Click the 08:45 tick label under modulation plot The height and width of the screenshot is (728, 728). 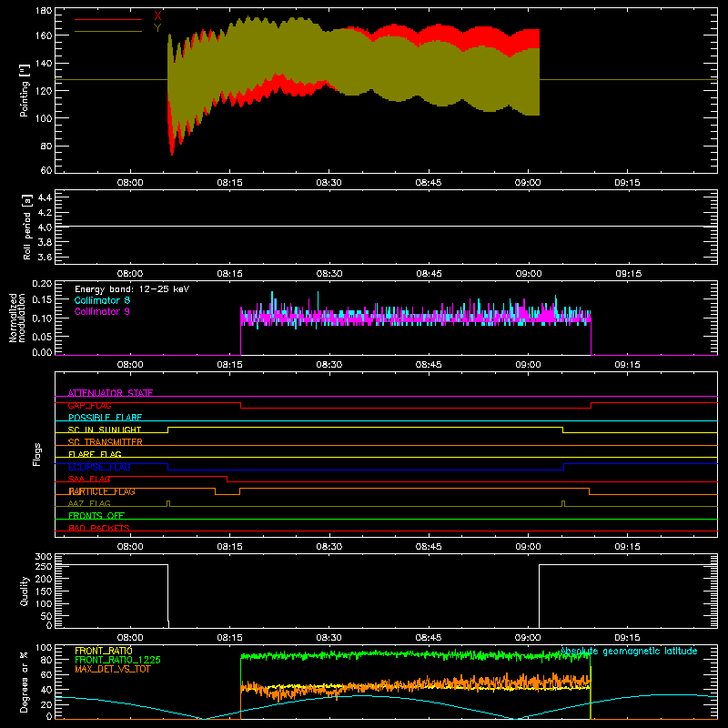[429, 365]
